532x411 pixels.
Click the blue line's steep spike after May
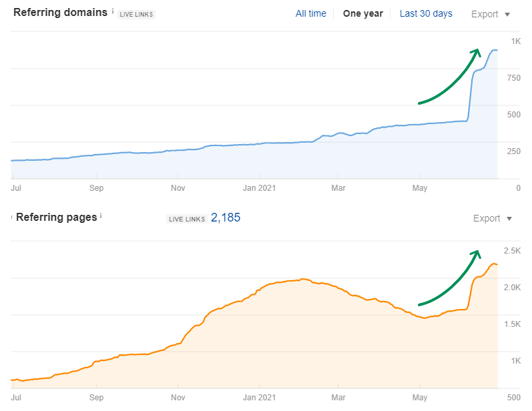[x=470, y=93]
